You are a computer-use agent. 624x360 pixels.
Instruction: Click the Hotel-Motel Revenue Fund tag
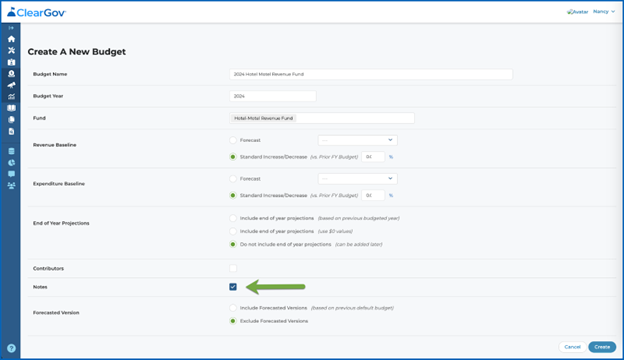point(263,118)
